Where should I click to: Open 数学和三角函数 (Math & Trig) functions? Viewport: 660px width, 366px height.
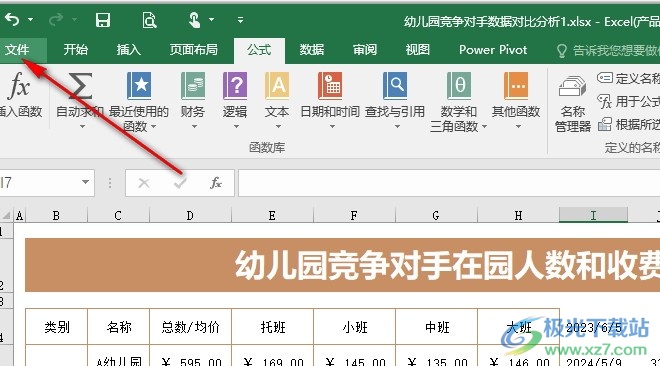[x=458, y=101]
